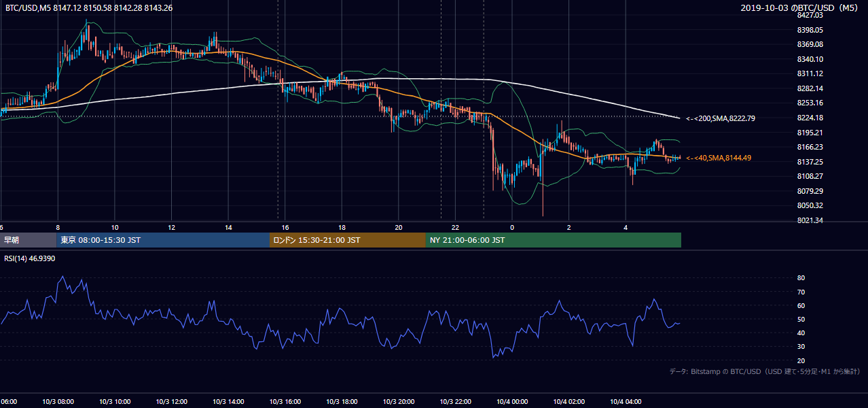
Task: Click the 10/3 12:00 date label
Action: (x=172, y=401)
